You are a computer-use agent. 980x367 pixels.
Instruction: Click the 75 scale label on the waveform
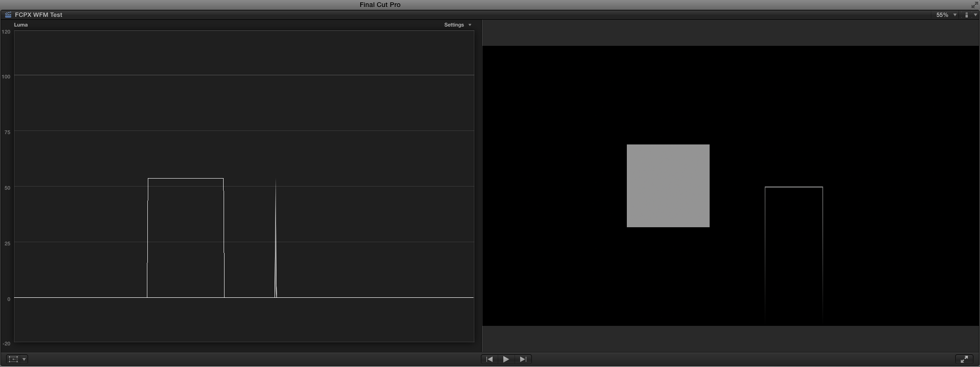[x=7, y=132]
